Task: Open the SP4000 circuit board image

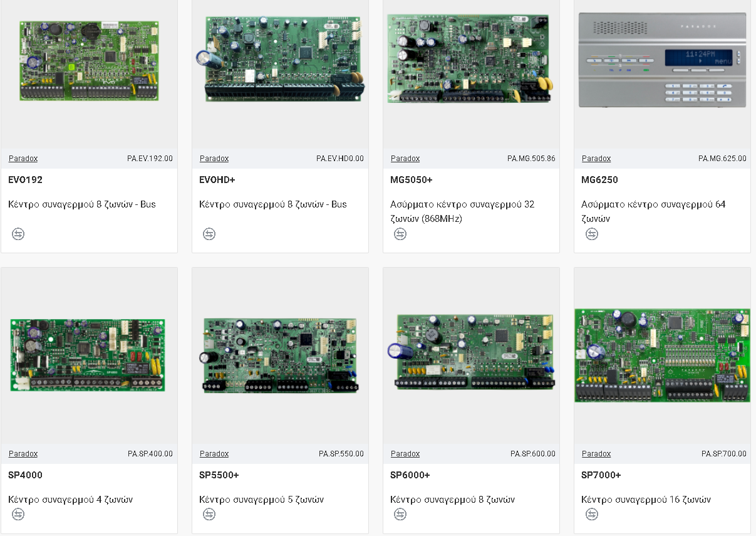Action: [x=88, y=355]
